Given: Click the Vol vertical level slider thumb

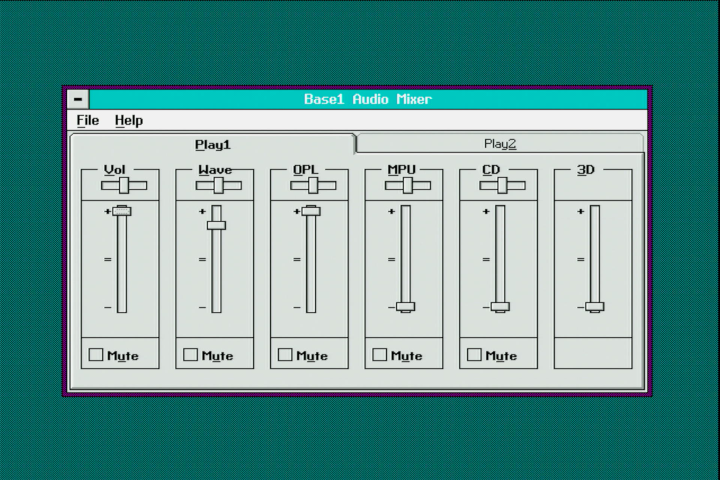Looking at the screenshot, I should coord(122,211).
